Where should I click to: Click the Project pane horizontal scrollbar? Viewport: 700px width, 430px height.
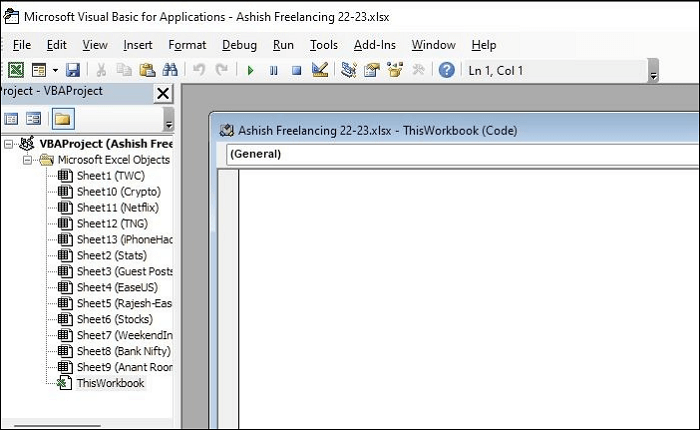(57, 426)
